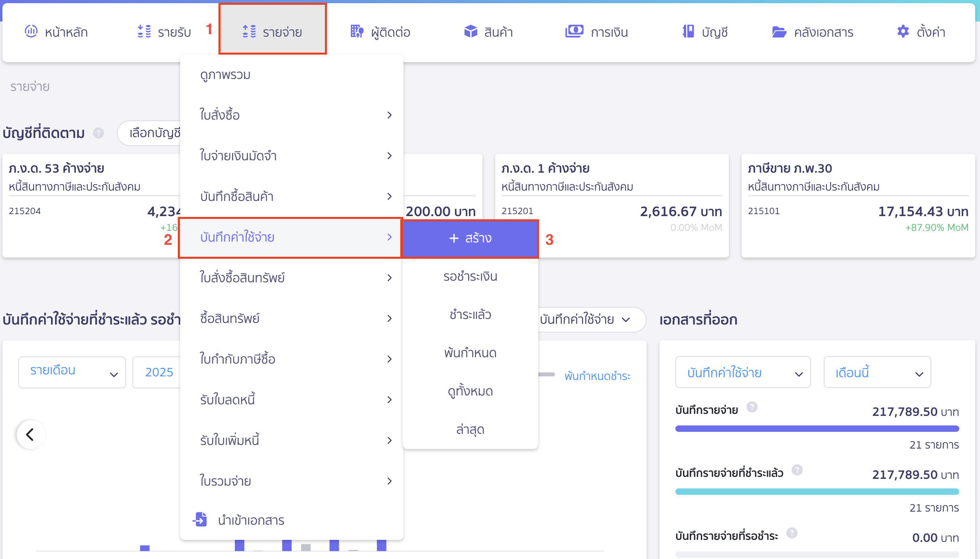Open the คลังเอกสาร menu tab

813,31
